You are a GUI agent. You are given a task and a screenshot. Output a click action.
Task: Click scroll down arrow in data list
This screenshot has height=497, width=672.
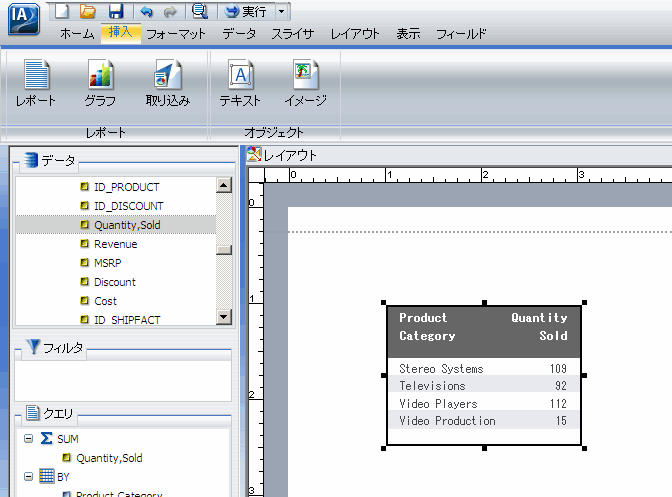pyautogui.click(x=224, y=317)
